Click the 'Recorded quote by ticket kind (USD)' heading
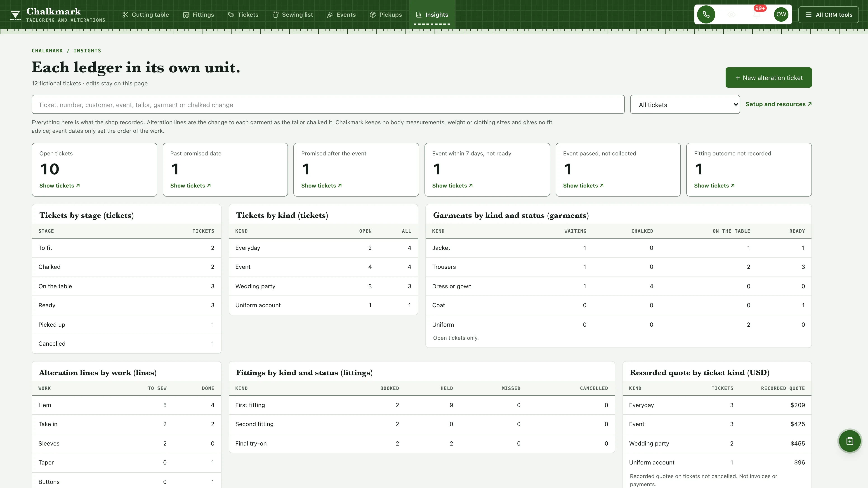 click(x=700, y=373)
